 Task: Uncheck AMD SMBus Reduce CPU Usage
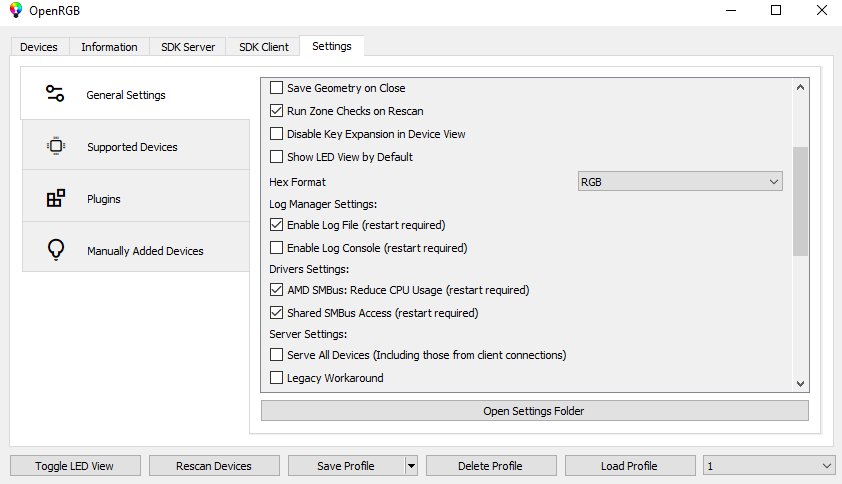click(277, 290)
